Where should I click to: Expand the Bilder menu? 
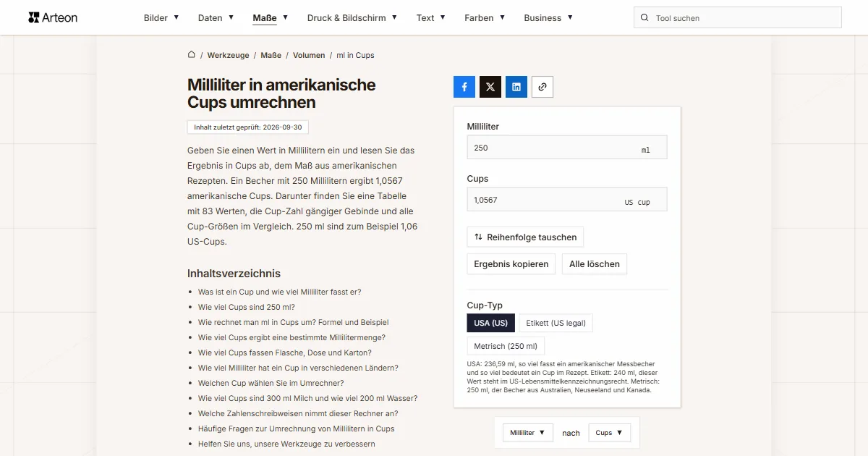tap(161, 17)
